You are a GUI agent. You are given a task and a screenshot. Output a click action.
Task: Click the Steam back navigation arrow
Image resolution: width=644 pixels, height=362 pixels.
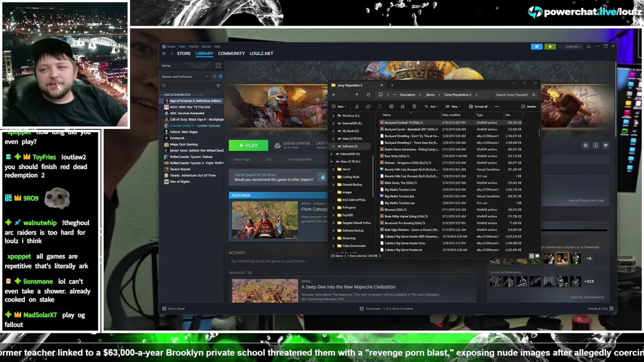tap(164, 53)
